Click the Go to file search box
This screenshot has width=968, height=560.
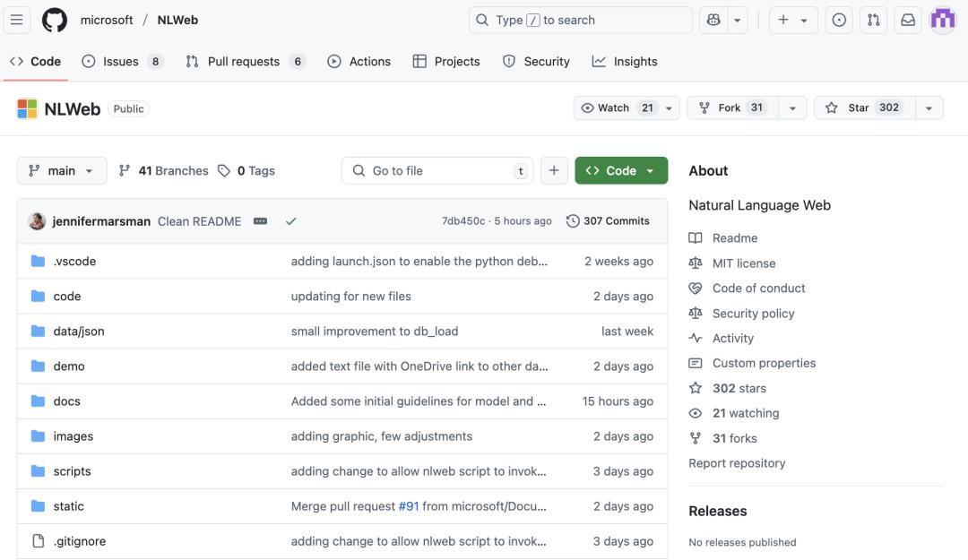click(x=437, y=170)
